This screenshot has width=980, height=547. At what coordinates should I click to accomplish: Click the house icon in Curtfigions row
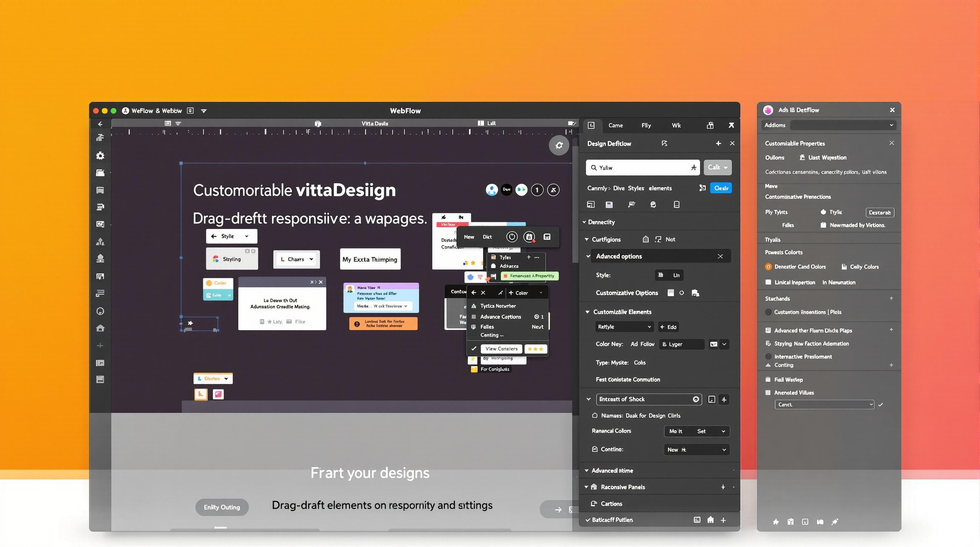[x=646, y=239]
